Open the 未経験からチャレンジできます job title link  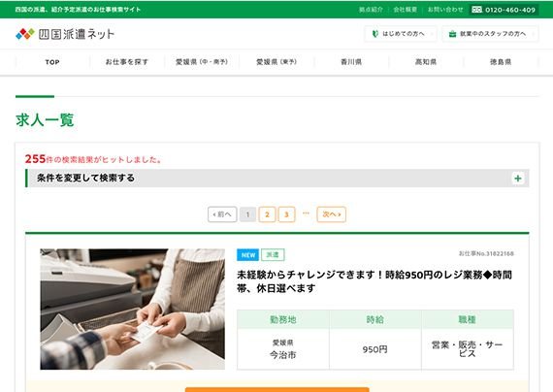coord(374,281)
